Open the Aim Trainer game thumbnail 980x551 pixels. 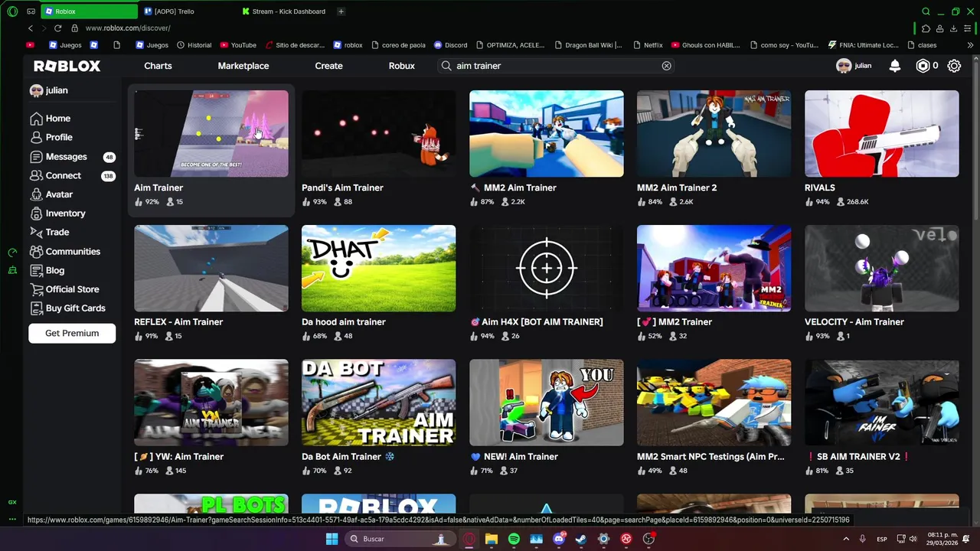(211, 134)
